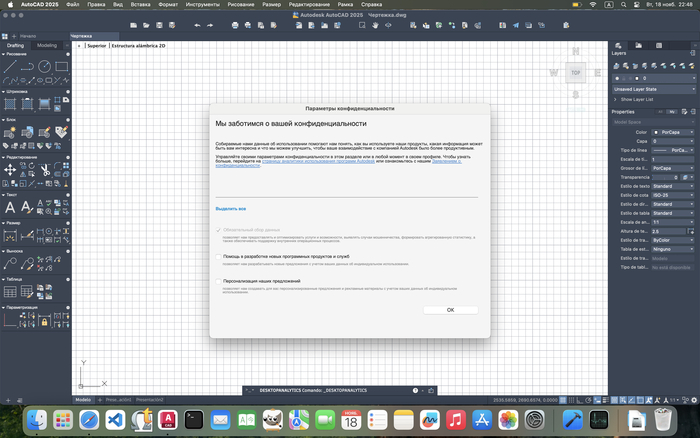Screen dimensions: 700x438
Task: Click the TOP face of ViewCube
Action: click(x=575, y=73)
